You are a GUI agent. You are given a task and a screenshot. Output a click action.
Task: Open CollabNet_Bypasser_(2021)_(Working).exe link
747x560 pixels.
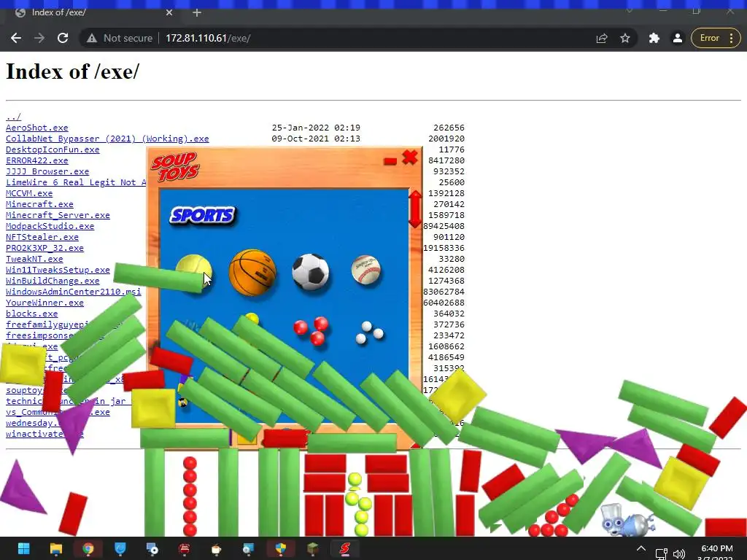point(107,139)
